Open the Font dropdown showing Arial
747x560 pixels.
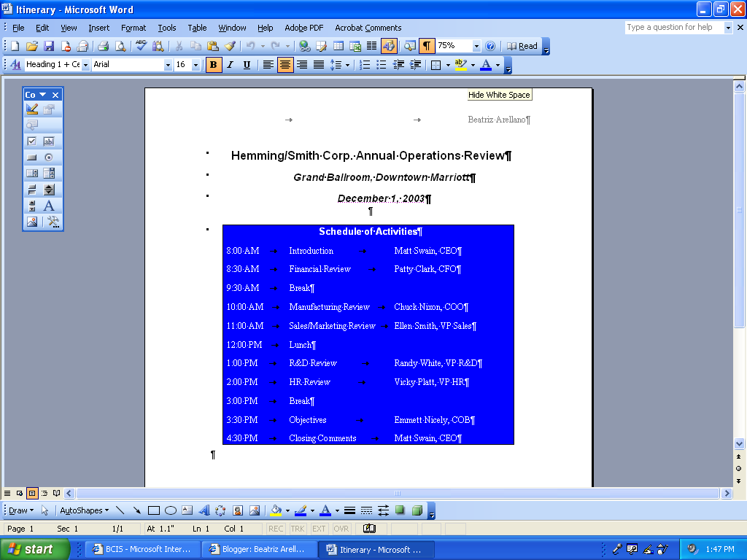(x=167, y=65)
